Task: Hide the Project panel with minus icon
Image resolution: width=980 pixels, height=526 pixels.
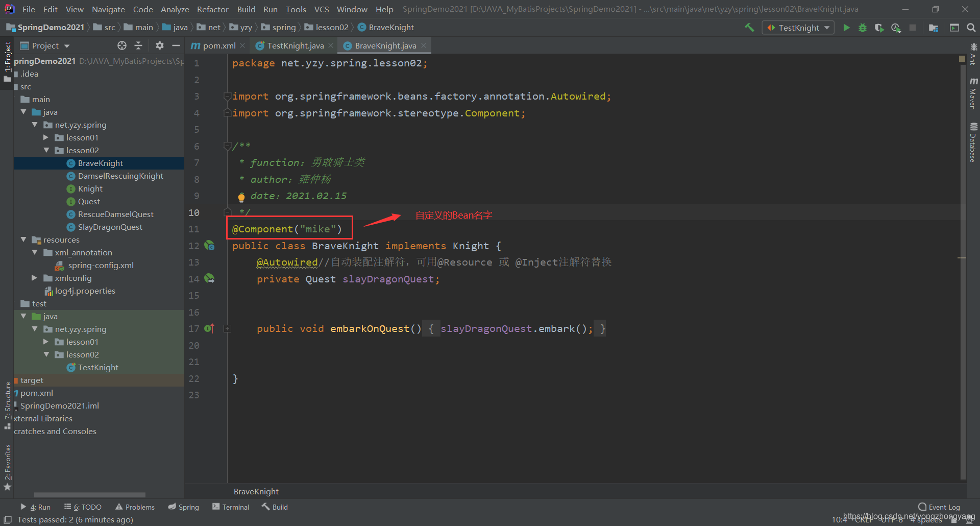Action: click(176, 45)
